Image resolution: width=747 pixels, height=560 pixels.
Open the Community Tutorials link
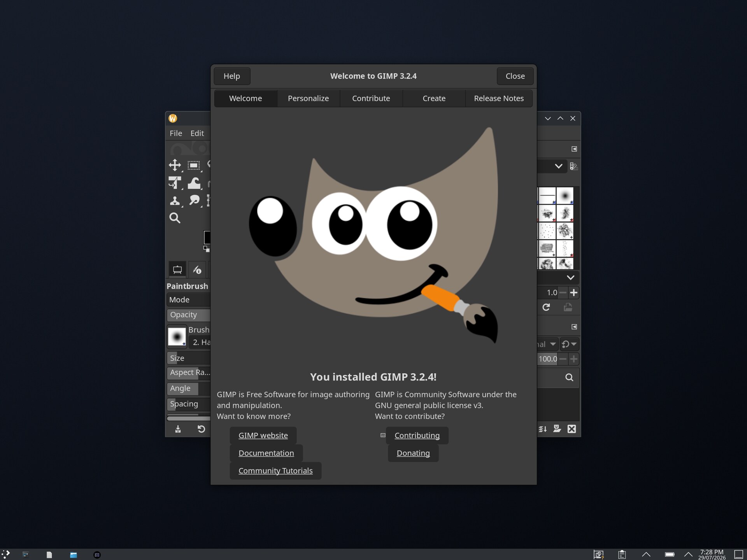click(275, 471)
